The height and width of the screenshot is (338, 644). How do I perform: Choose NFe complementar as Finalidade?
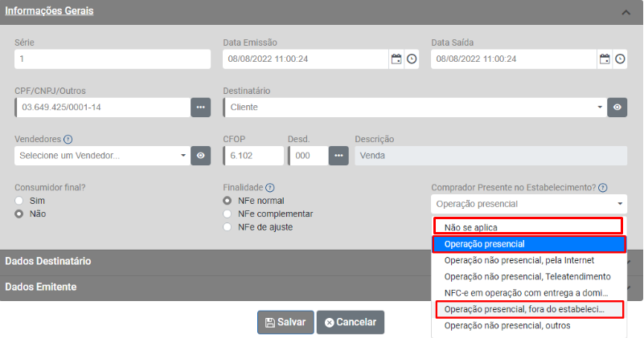pos(228,214)
